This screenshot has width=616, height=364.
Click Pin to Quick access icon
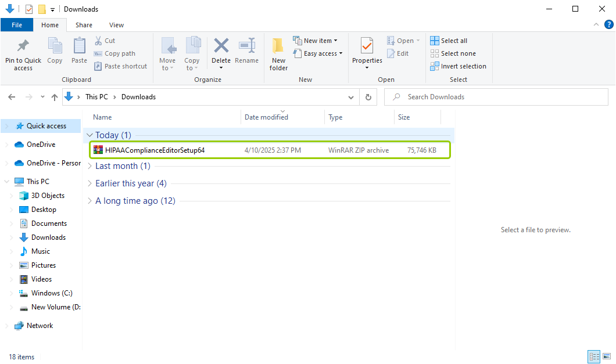coord(23,46)
